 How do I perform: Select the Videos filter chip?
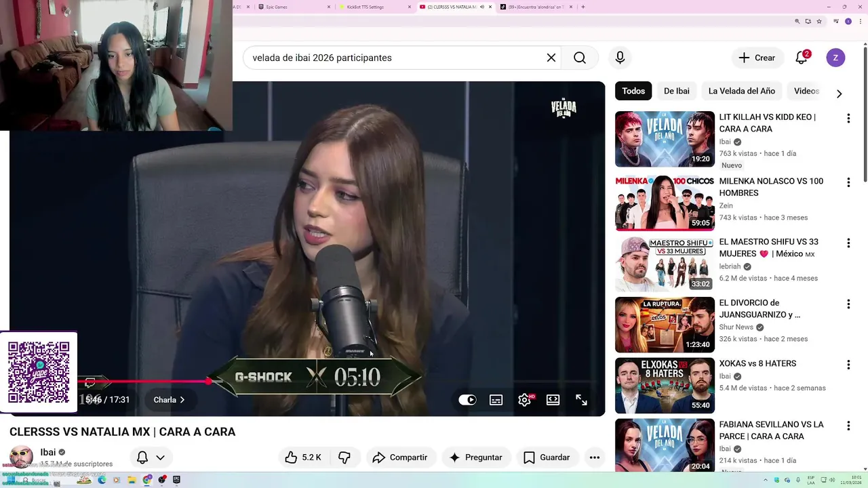pos(806,91)
